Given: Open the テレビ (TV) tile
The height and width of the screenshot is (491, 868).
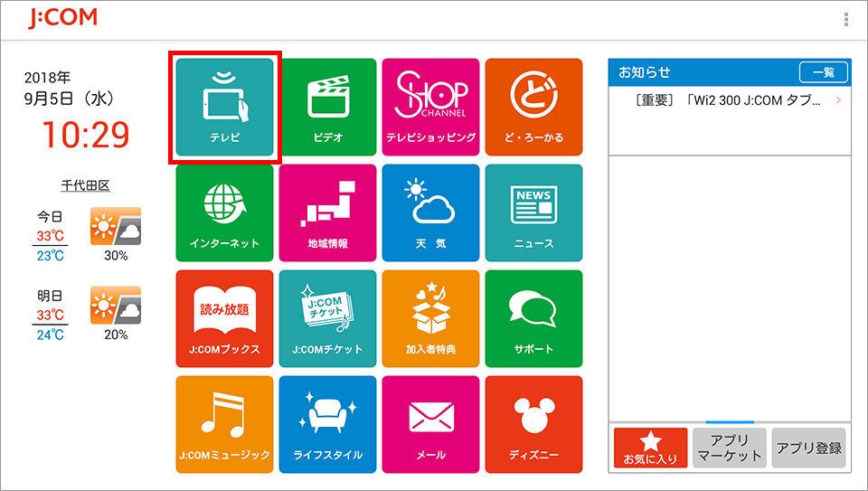Looking at the screenshot, I should point(225,108).
